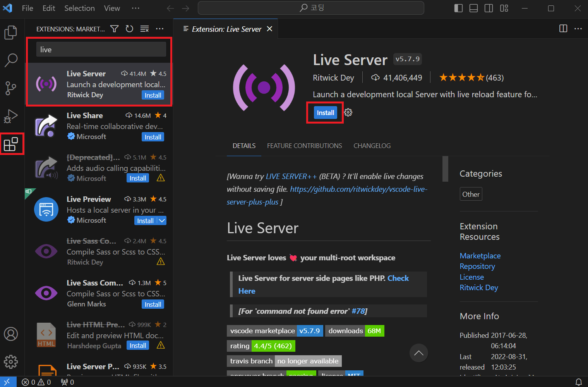Open problems errors and warnings indicator
Screen dimensions: 588x387
pos(36,382)
